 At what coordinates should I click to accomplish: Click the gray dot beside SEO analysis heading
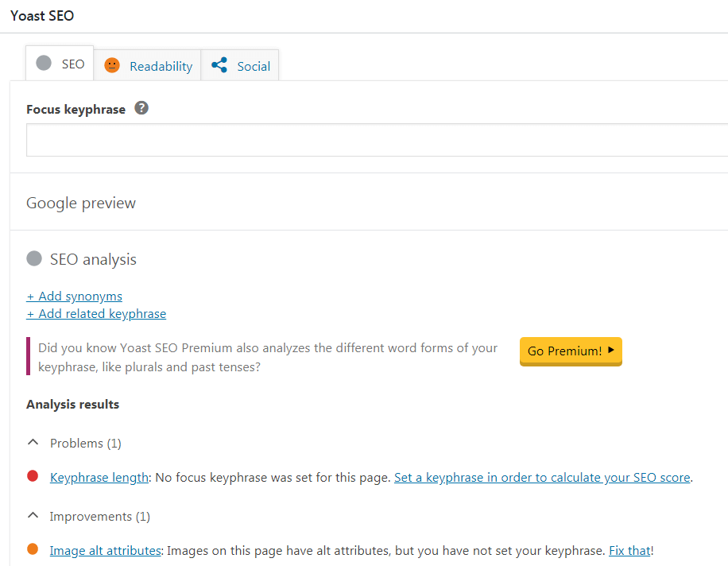pos(33,258)
